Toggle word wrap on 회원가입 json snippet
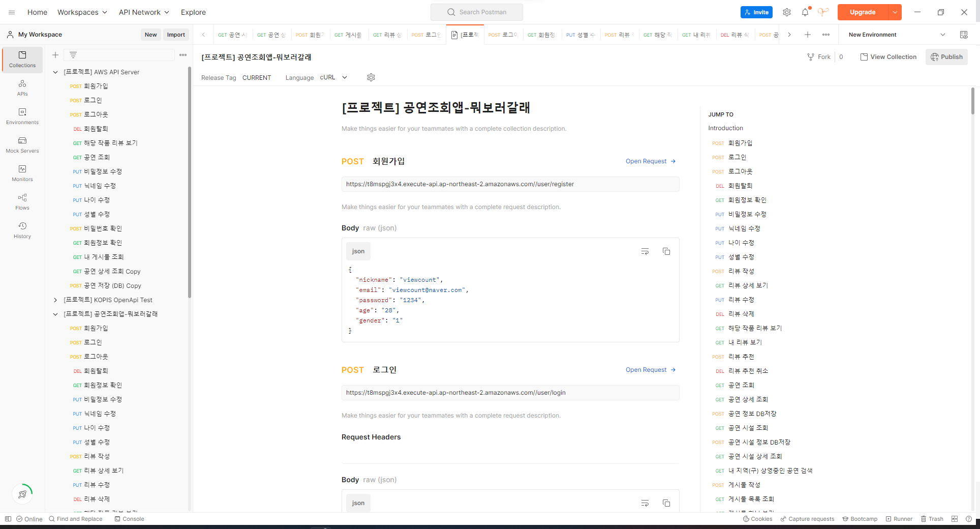Viewport: 980px width, 529px height. (x=645, y=251)
